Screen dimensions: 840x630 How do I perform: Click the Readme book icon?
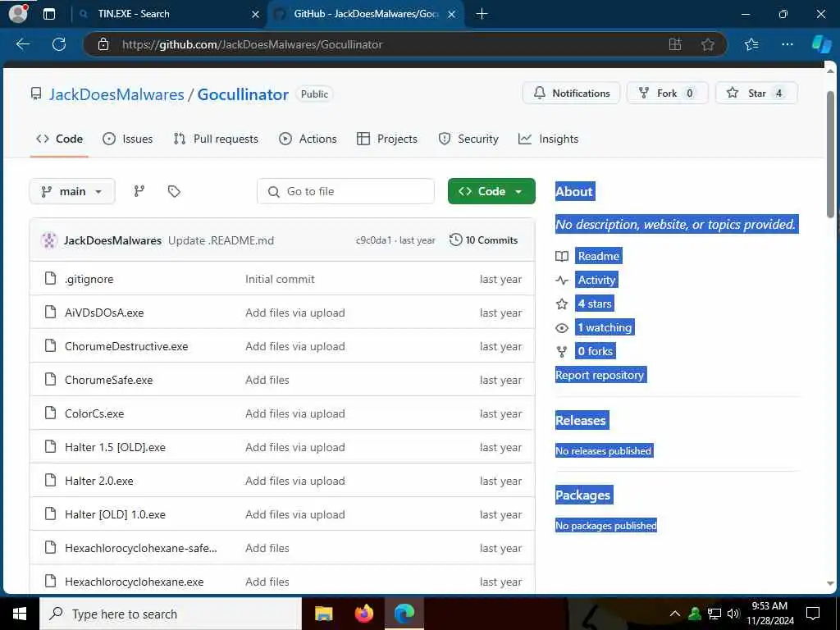click(x=561, y=256)
